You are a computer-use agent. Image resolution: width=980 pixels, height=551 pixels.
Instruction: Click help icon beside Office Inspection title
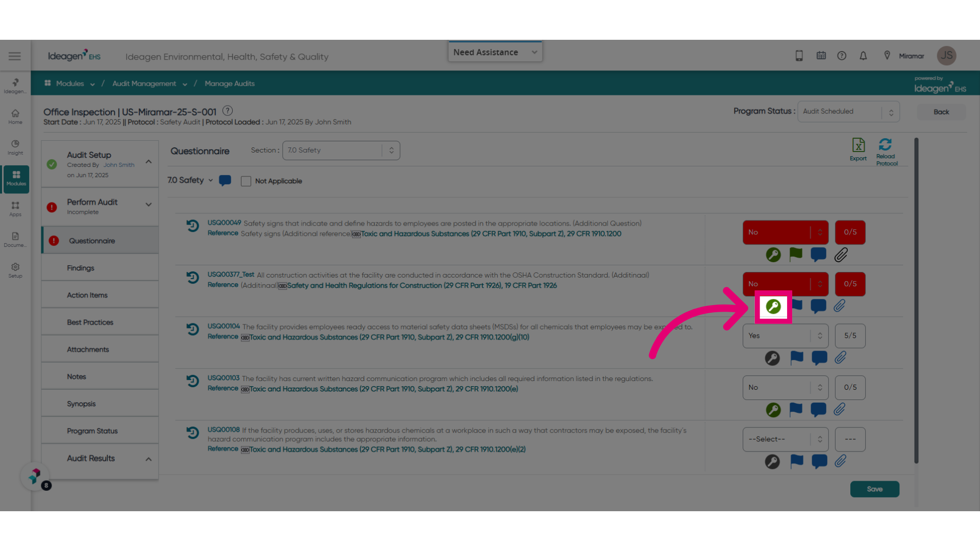(x=228, y=111)
